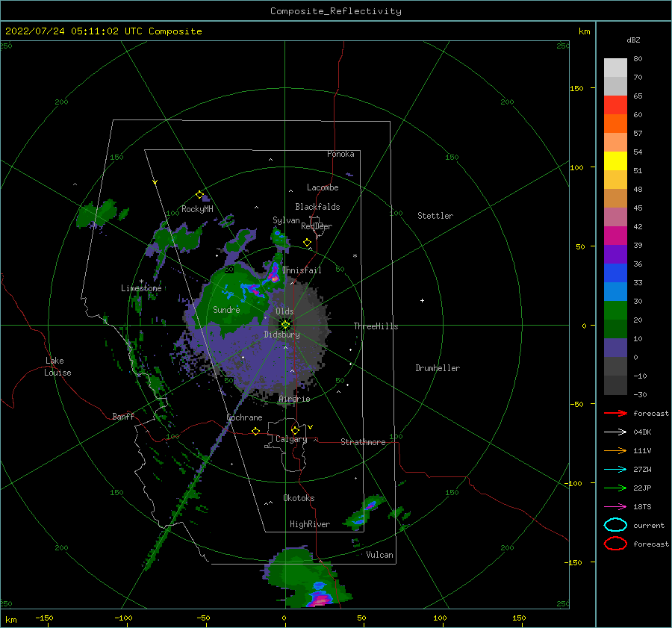Select the magenta 39-42 dBZ swatch
The height and width of the screenshot is (628, 672).
pos(615,236)
